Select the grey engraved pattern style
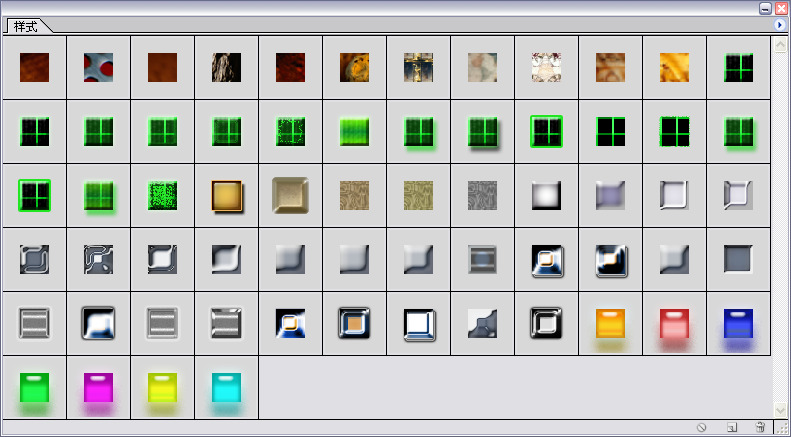The width and height of the screenshot is (791, 437). click(482, 196)
